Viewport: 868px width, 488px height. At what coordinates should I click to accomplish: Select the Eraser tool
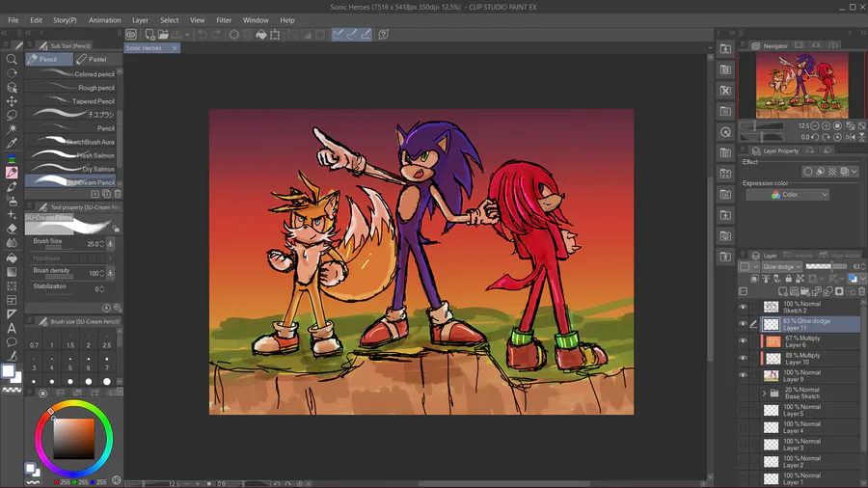point(11,229)
